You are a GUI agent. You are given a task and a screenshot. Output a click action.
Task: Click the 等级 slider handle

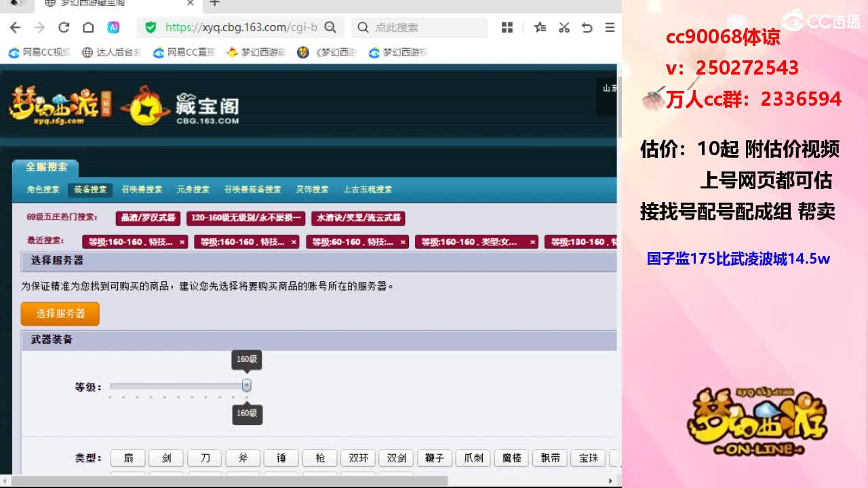click(x=247, y=385)
